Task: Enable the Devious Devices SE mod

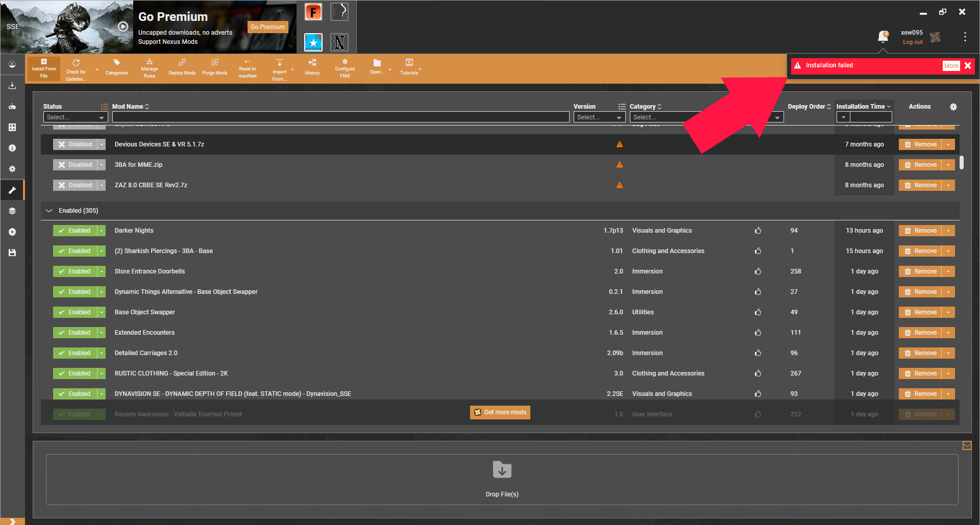Action: coord(75,144)
